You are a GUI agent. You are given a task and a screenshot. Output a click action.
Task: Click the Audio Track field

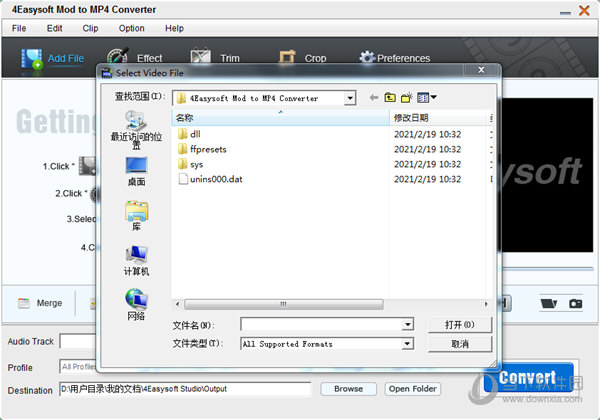[x=78, y=341]
